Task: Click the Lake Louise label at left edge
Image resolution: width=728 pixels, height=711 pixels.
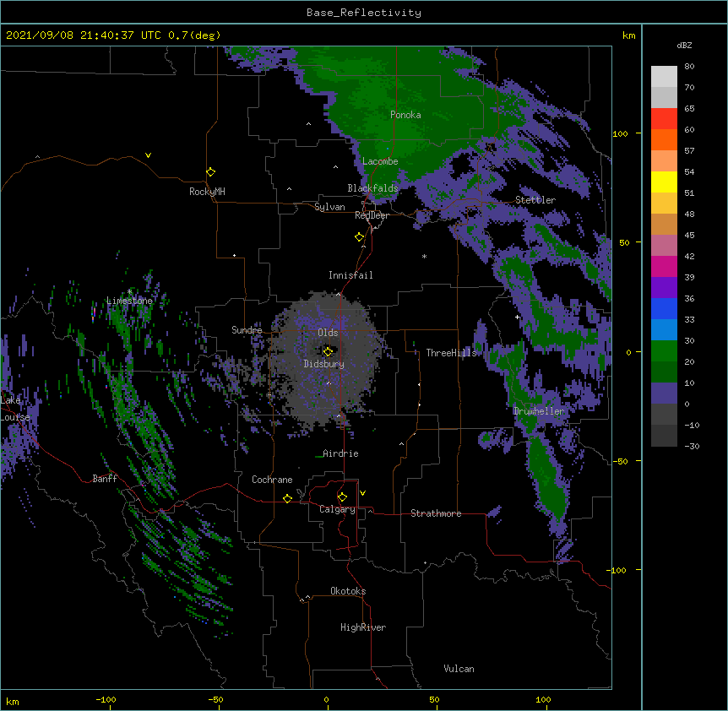Action: 14,409
